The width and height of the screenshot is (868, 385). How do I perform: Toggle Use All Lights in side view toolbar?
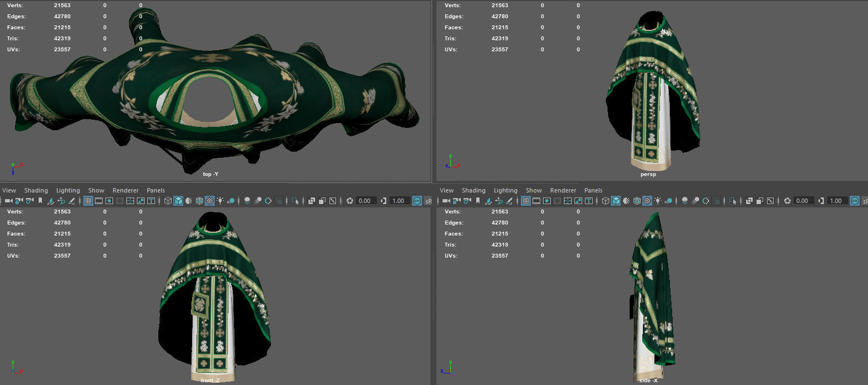tap(658, 201)
